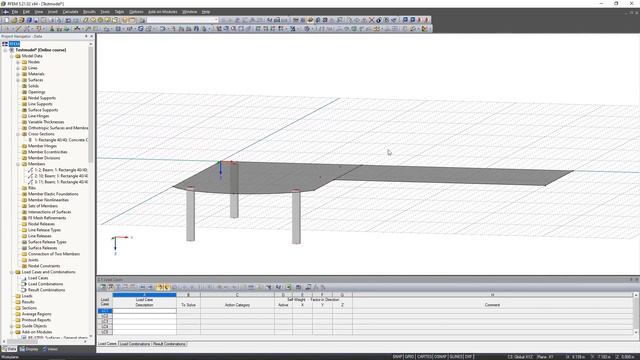The width and height of the screenshot is (640, 360).
Task: Open the File menu
Action: 15,12
